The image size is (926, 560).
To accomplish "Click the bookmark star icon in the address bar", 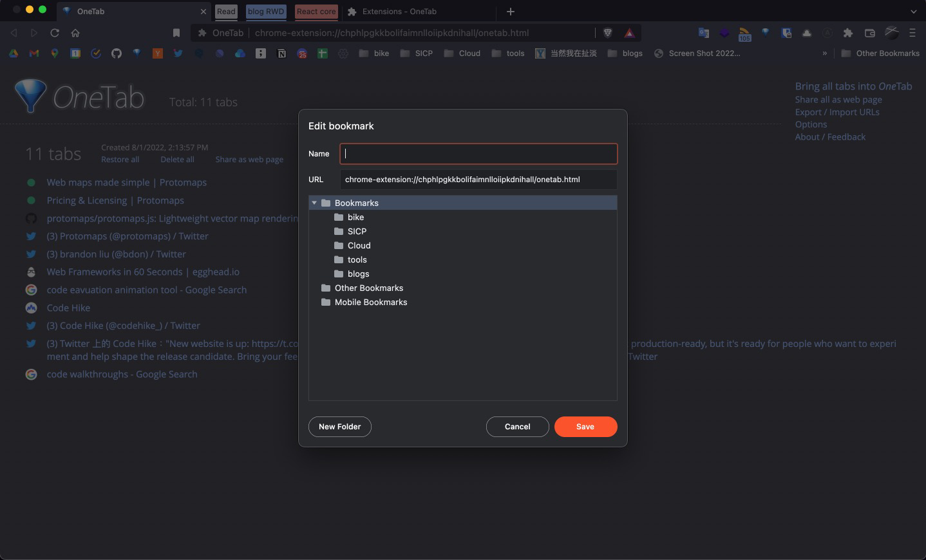I will [x=176, y=32].
